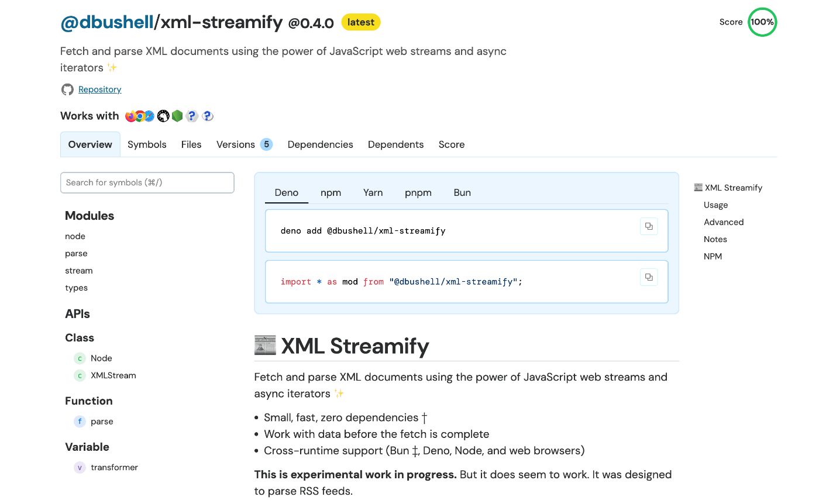819x504 pixels.
Task: Open the node module
Action: (x=75, y=236)
